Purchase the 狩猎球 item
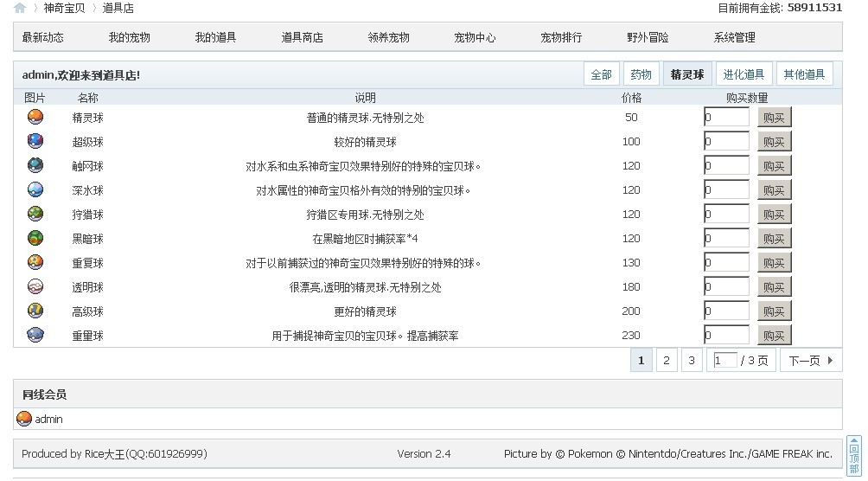868x481 pixels. (x=774, y=215)
